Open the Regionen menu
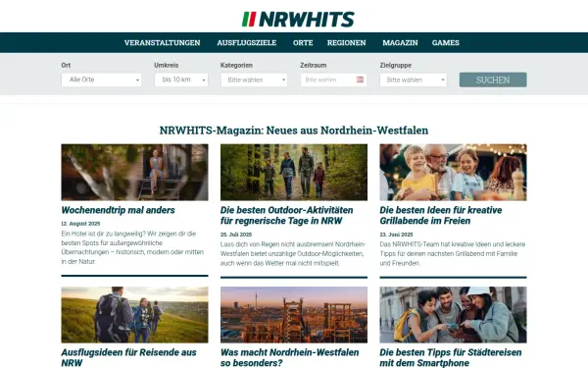Screen dimensions: 588x368 pyautogui.click(x=346, y=43)
